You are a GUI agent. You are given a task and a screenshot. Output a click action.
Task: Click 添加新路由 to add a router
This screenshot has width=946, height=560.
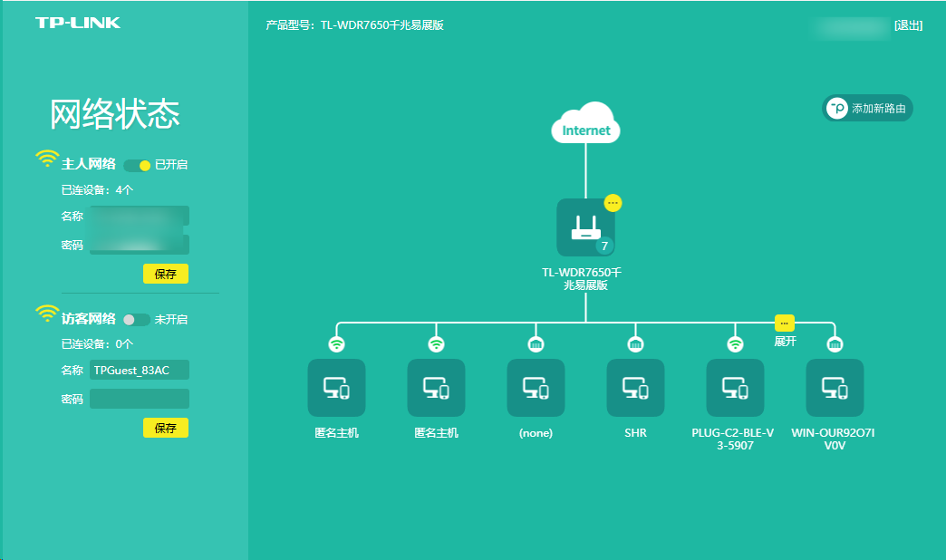tap(867, 108)
